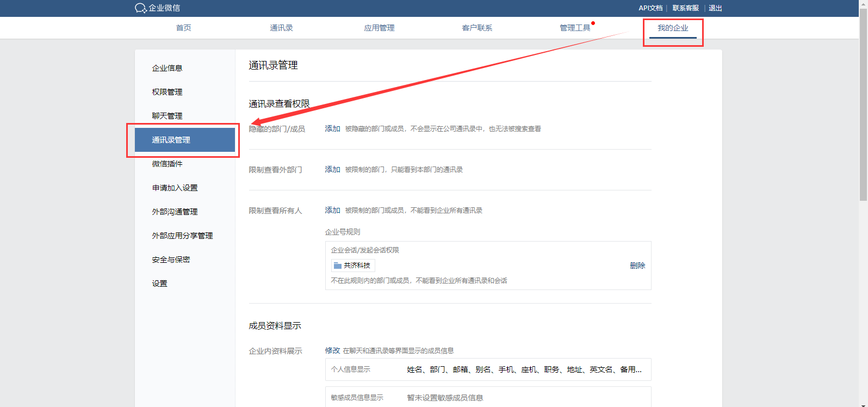
Task: Open 聊天管理 settings in the sidebar
Action: (167, 116)
